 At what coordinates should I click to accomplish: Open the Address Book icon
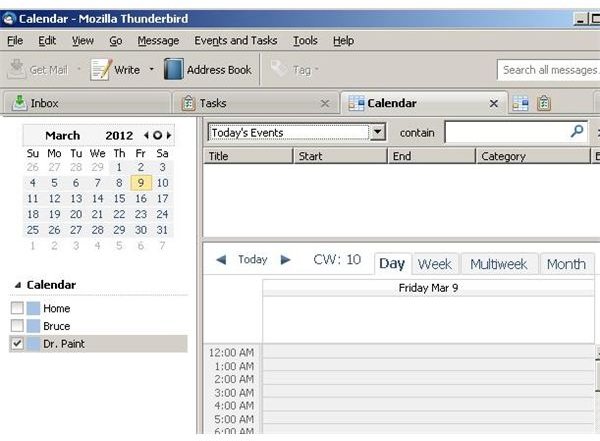(x=174, y=69)
